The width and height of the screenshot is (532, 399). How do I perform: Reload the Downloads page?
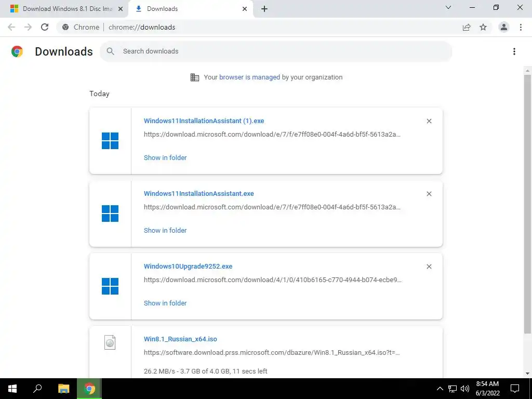pos(45,27)
